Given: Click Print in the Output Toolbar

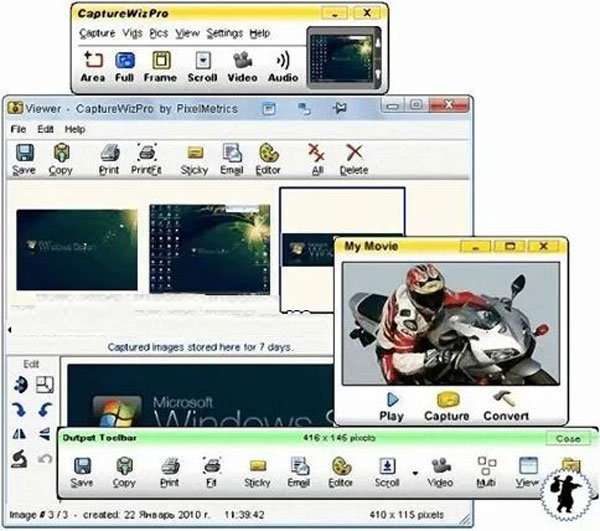Looking at the screenshot, I should tap(170, 472).
